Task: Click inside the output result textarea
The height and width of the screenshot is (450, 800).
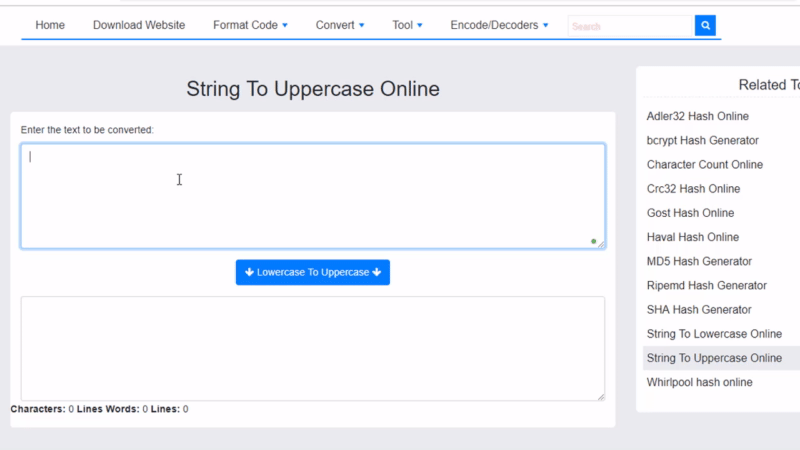Action: [312, 348]
